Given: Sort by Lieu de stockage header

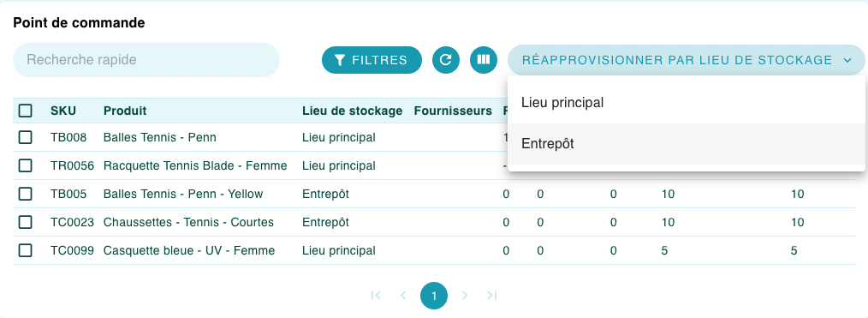Looking at the screenshot, I should 352,111.
